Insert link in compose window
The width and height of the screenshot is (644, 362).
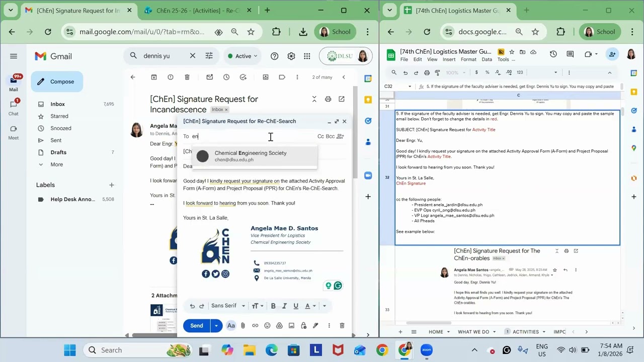click(x=255, y=326)
